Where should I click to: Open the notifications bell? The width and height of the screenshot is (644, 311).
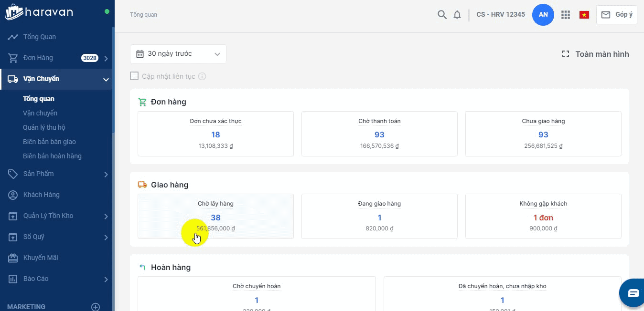457,15
